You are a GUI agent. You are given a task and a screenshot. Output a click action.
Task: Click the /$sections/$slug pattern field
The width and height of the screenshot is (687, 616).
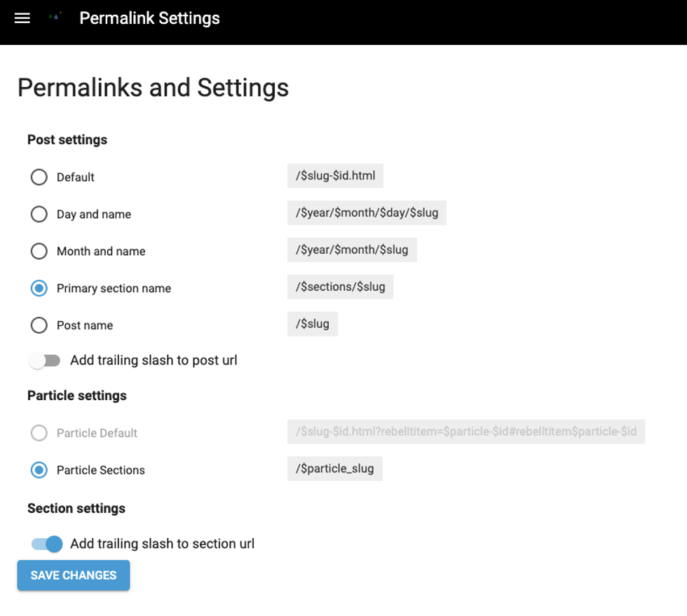click(340, 287)
